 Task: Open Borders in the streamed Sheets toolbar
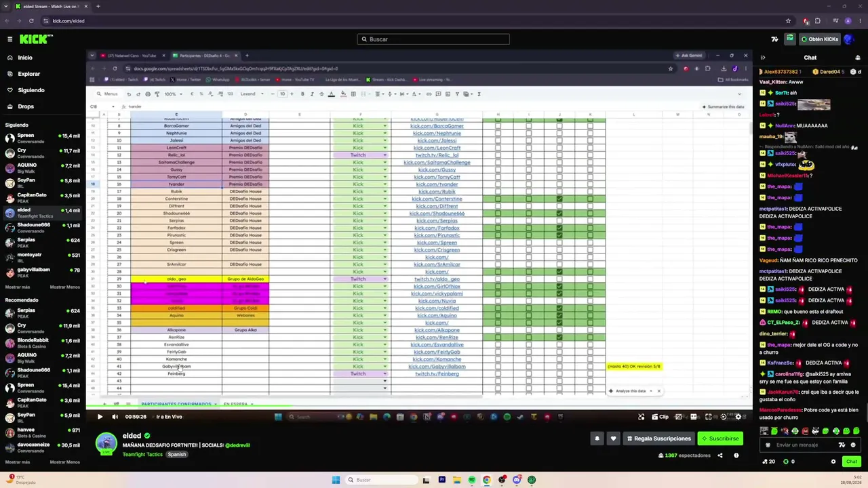coord(353,94)
